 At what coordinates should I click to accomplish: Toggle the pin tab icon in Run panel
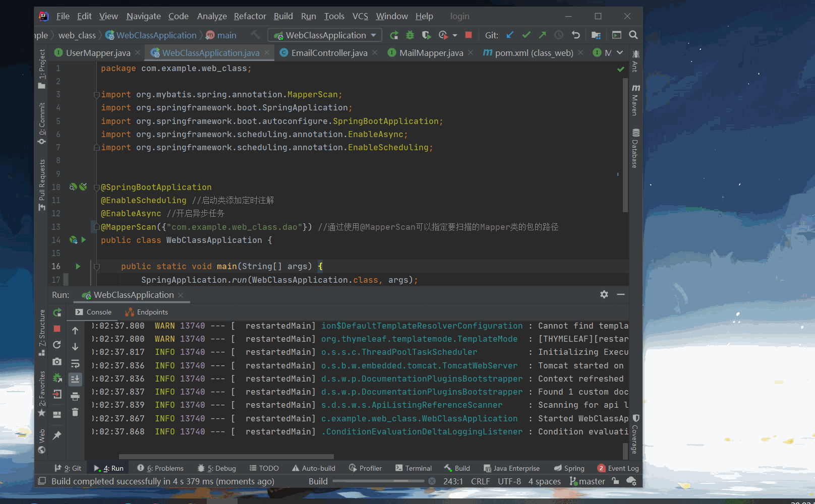pos(57,435)
